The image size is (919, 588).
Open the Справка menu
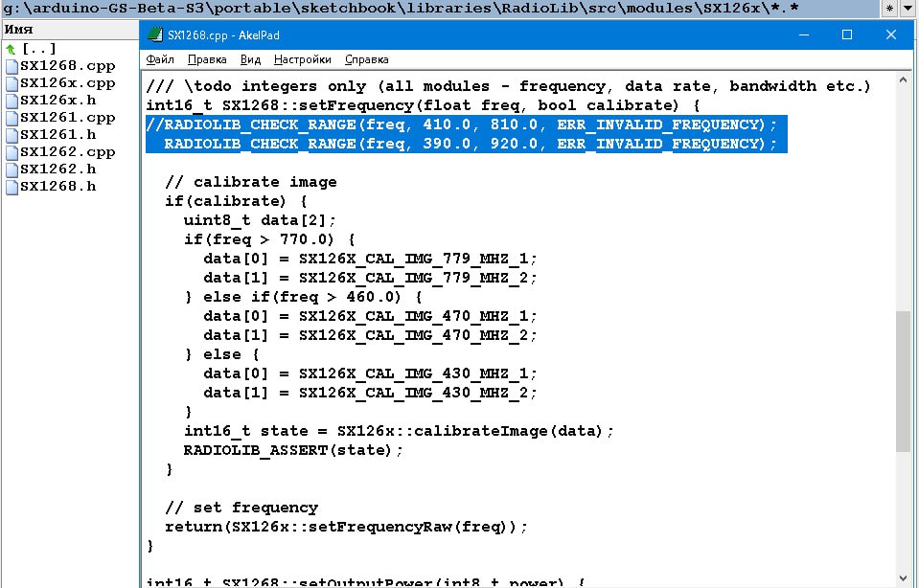tap(366, 59)
